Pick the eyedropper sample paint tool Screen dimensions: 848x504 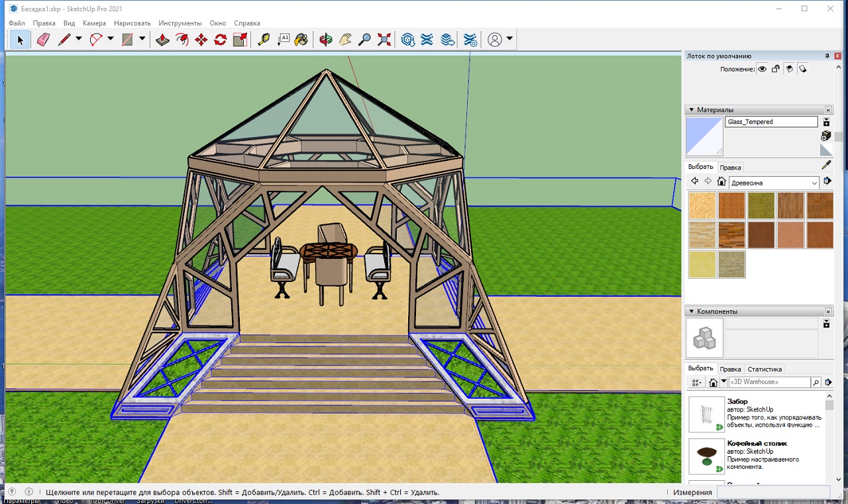pyautogui.click(x=826, y=165)
